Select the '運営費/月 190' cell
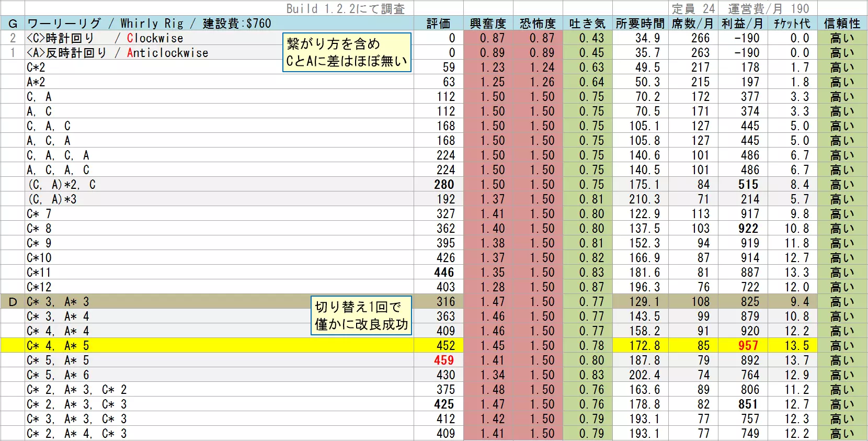The width and height of the screenshot is (868, 441). click(x=769, y=9)
